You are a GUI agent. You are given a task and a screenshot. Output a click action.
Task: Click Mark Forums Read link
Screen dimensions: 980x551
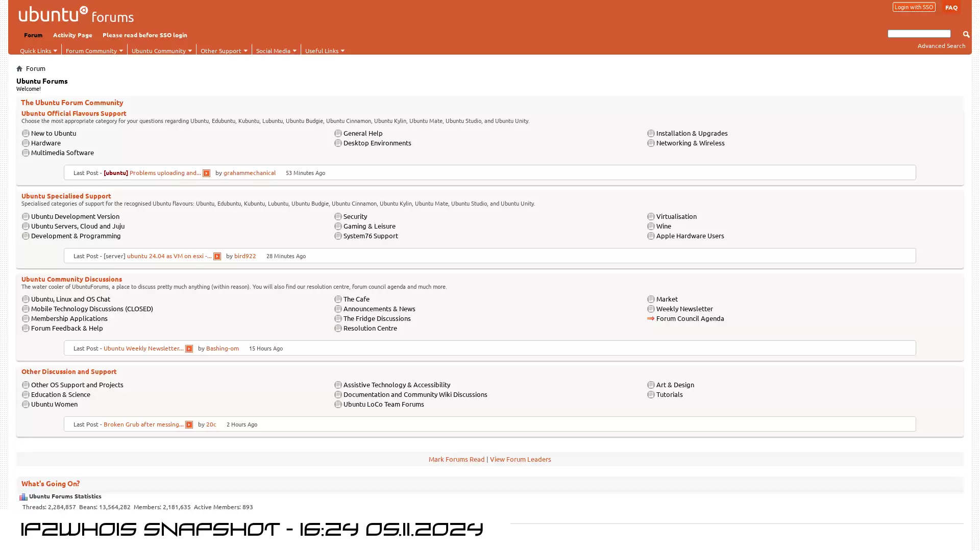pyautogui.click(x=456, y=460)
